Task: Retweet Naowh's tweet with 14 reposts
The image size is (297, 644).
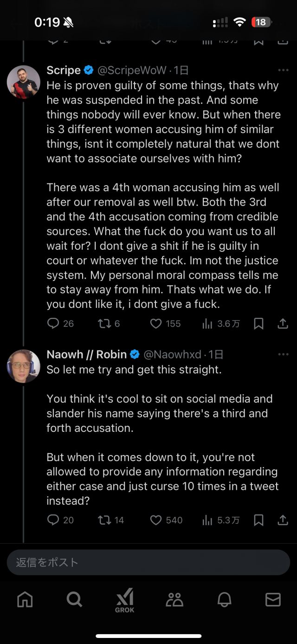Action: 104,520
